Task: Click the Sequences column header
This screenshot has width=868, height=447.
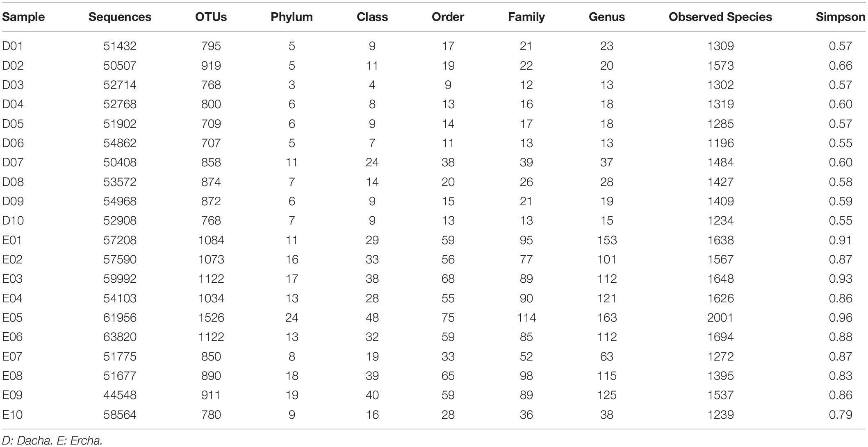Action: 120,17
